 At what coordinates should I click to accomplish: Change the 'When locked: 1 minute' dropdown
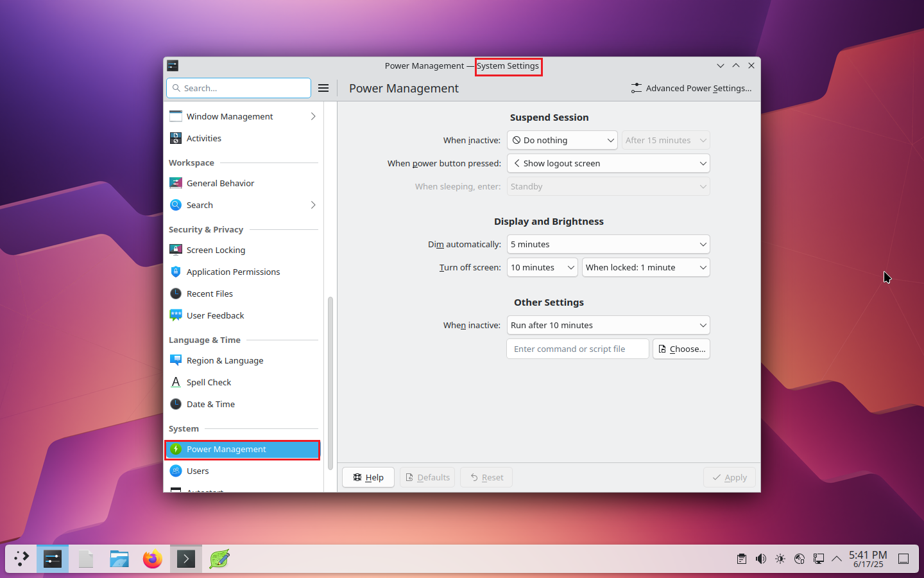coord(646,267)
